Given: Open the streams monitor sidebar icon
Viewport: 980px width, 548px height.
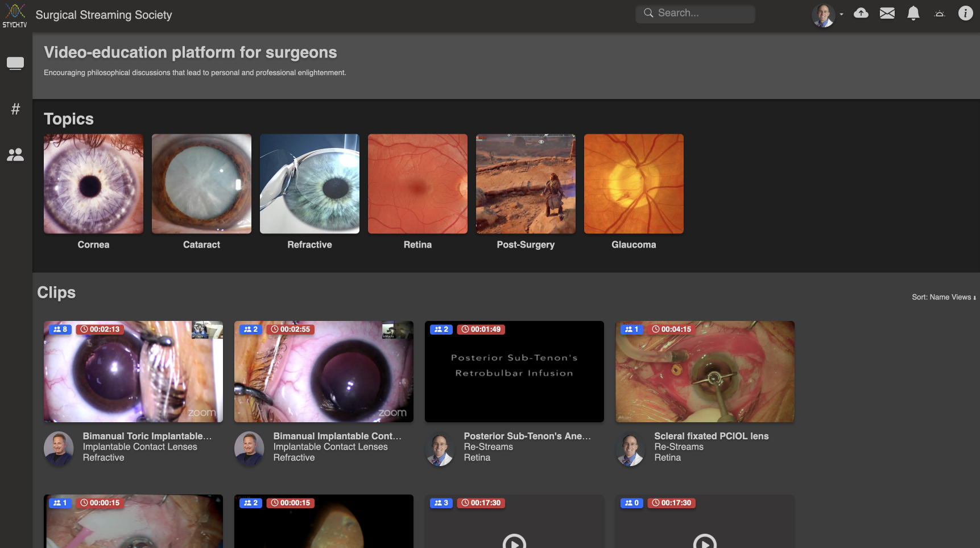Looking at the screenshot, I should pyautogui.click(x=15, y=63).
